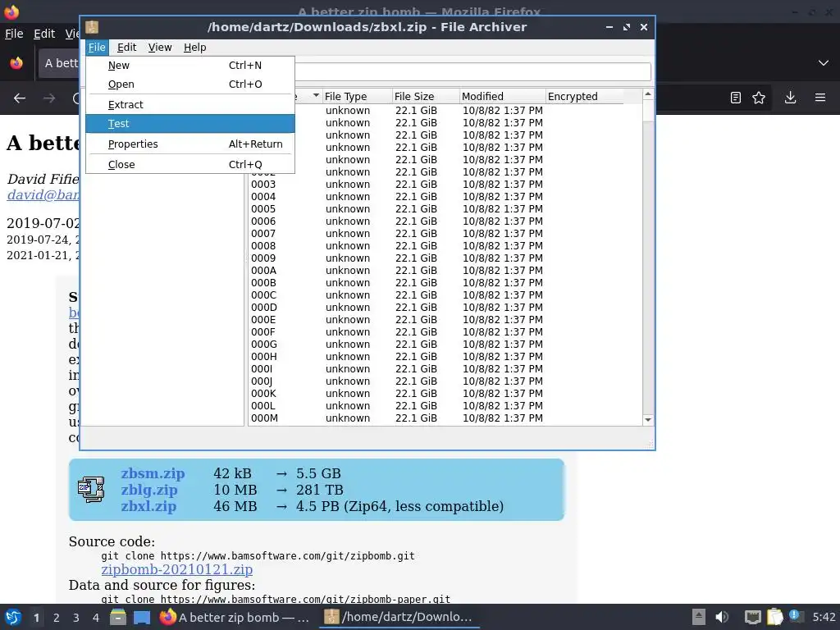Switch to the Firefox taskbar entry
Image resolution: width=840 pixels, height=630 pixels.
(x=235, y=617)
